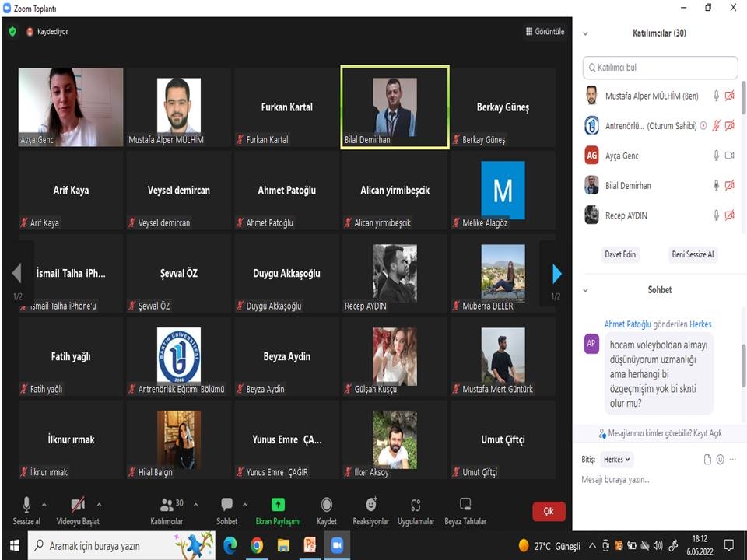
Task: Open the Görüntüle view menu
Action: (545, 32)
